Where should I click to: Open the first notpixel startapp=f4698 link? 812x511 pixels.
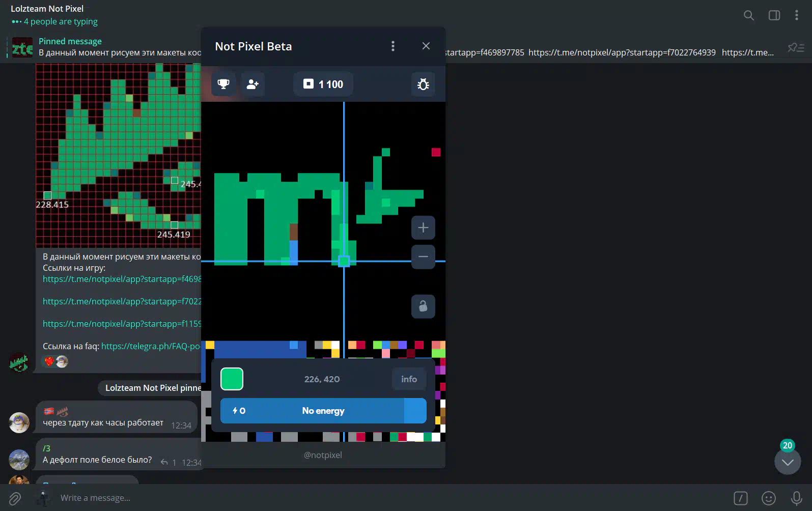point(122,279)
